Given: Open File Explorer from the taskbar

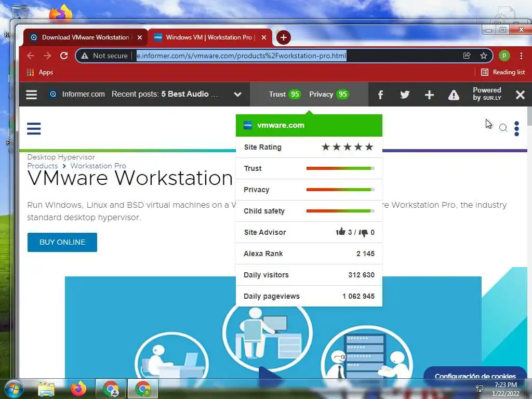Looking at the screenshot, I should coord(46,389).
